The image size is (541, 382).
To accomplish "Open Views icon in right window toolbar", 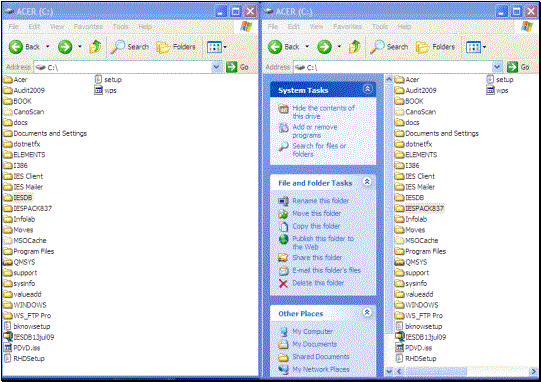I will pos(473,47).
